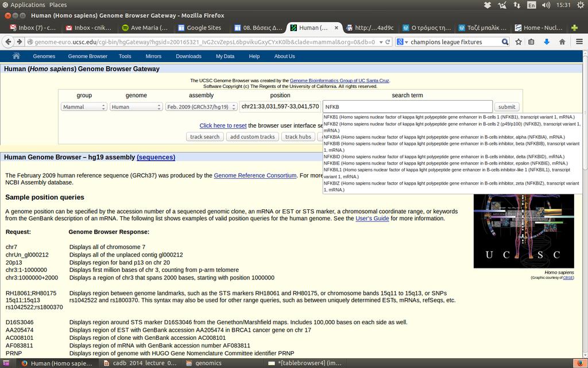
Task: Select the NFKB1 autocomplete suggestion
Action: (x=452, y=117)
